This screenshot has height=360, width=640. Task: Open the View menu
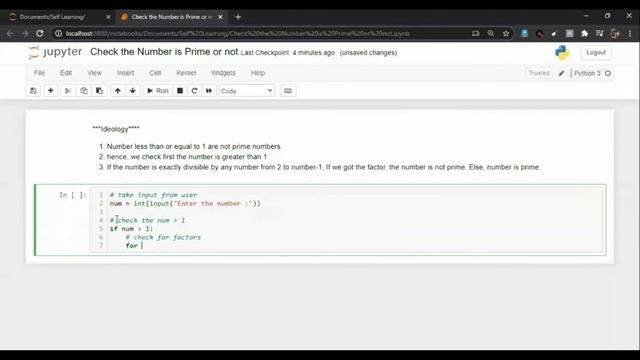click(94, 73)
